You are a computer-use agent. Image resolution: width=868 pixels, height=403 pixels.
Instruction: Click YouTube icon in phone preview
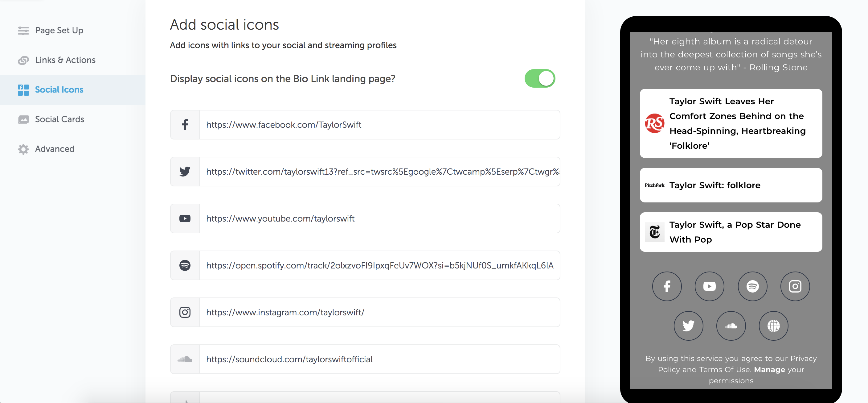(709, 286)
